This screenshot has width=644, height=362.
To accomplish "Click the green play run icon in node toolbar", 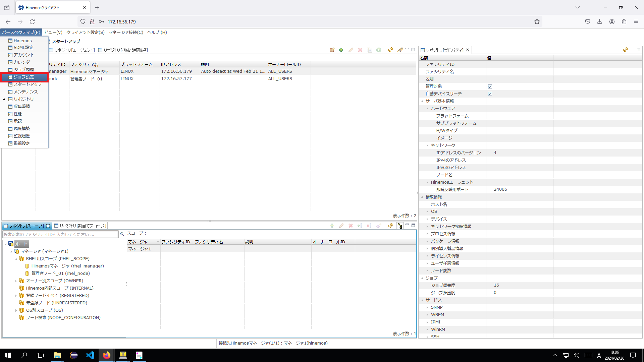I will (379, 50).
